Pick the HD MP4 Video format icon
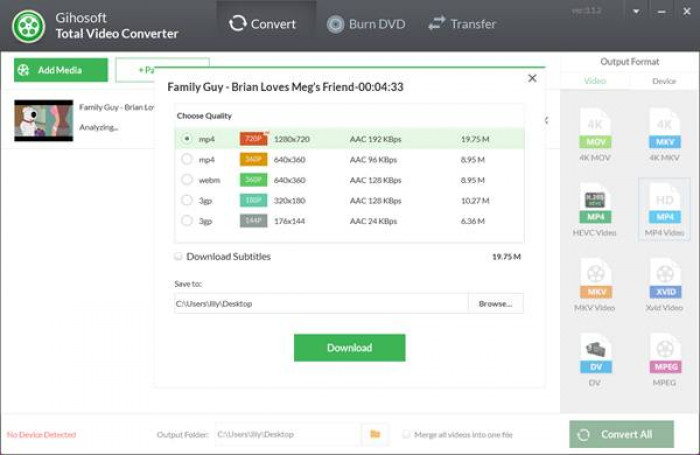Screen dimensions: 700x455 pyautogui.click(x=665, y=203)
